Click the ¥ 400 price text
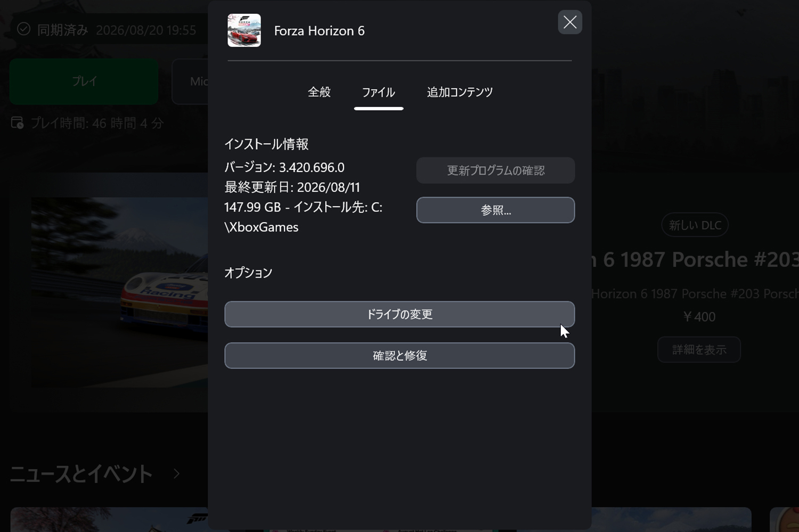The height and width of the screenshot is (532, 799). (x=699, y=317)
